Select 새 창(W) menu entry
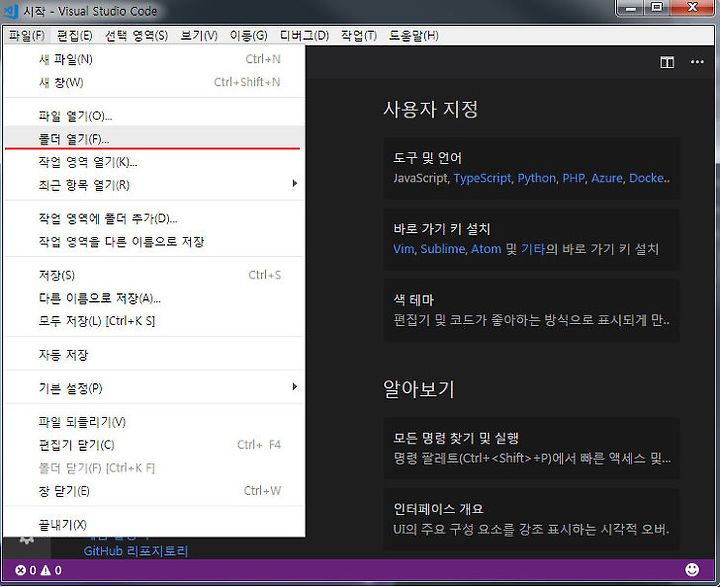The image size is (720, 587). [154, 82]
